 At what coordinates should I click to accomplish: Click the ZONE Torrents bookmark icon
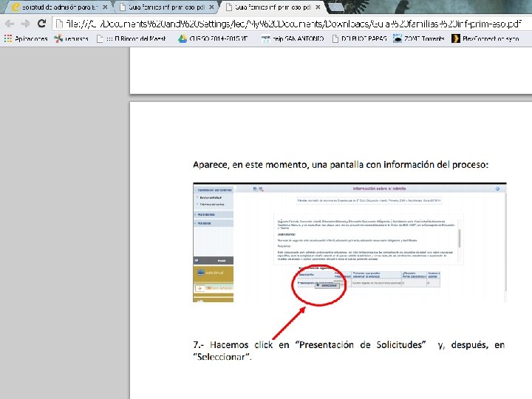(398, 38)
